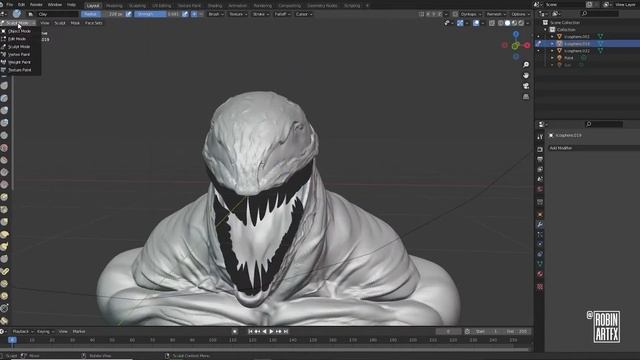This screenshot has height=360, width=640.
Task: Open the Brush settings dropdown
Action: 216,14
